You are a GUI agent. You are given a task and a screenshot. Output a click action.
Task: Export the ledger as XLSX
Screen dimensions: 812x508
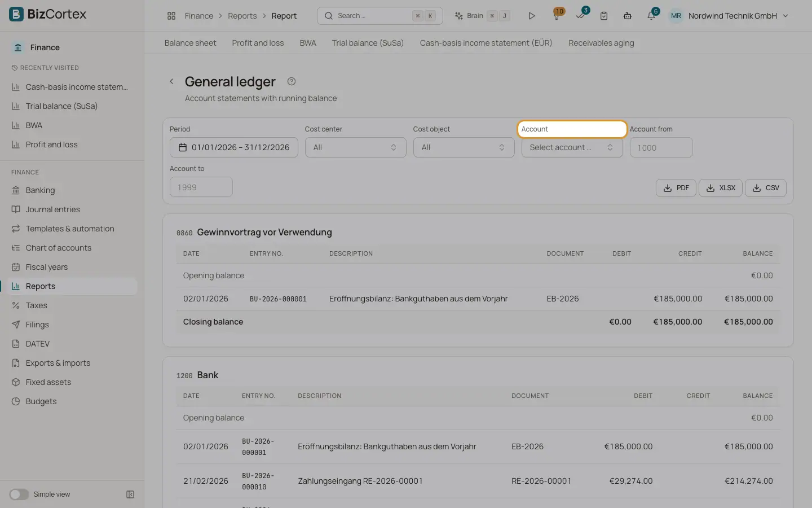(x=721, y=188)
